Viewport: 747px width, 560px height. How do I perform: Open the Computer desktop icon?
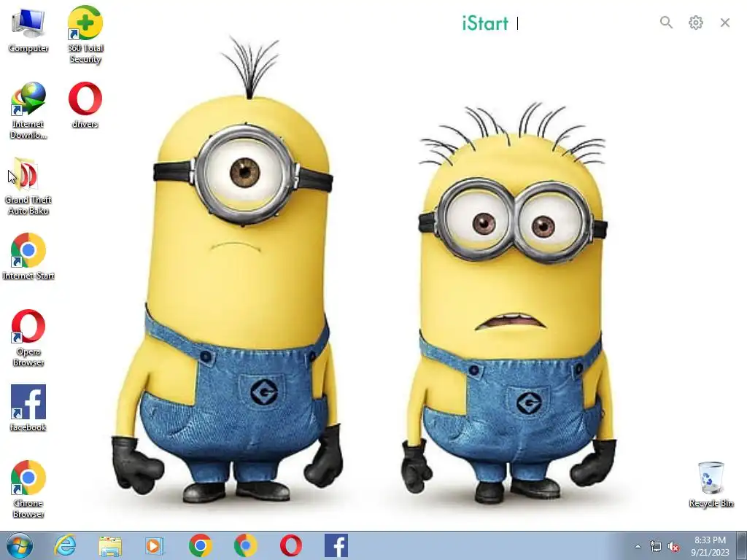[x=28, y=29]
